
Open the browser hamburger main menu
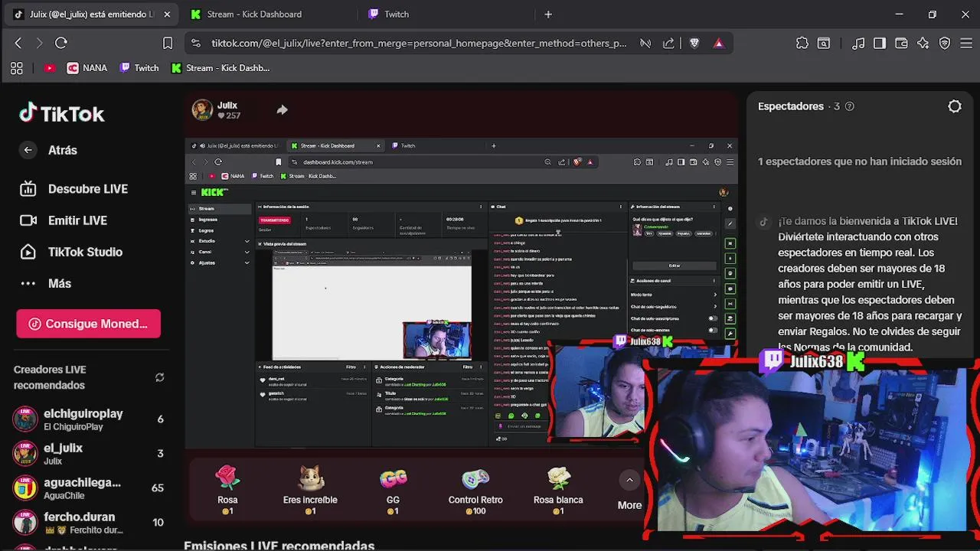[966, 44]
